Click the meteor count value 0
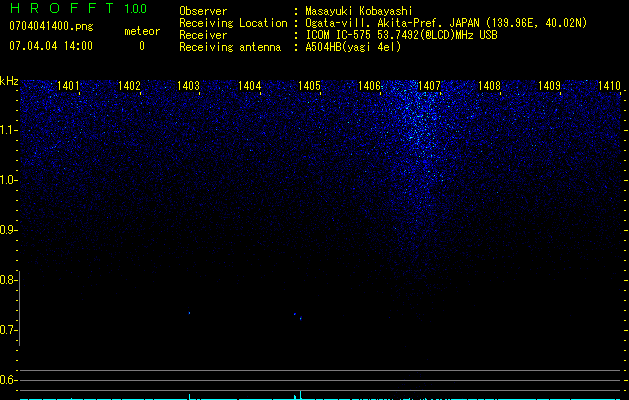629x400 pixels. click(x=142, y=46)
